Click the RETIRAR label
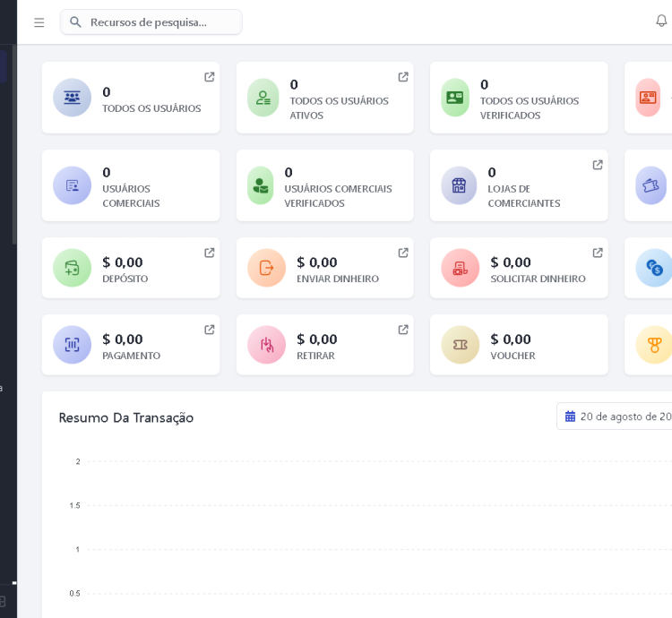This screenshot has height=618, width=672. [x=315, y=356]
